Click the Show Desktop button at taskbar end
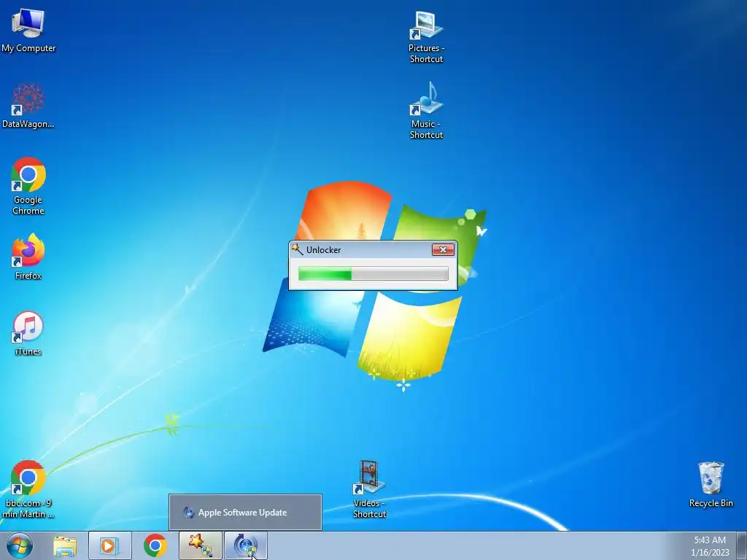This screenshot has width=747, height=560. click(742, 545)
